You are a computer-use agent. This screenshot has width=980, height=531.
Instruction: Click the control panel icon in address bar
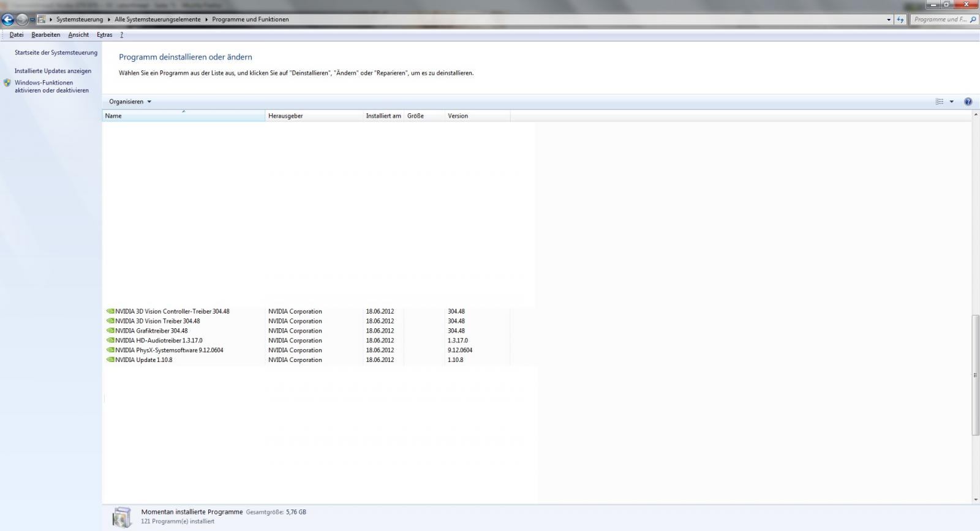tap(42, 20)
